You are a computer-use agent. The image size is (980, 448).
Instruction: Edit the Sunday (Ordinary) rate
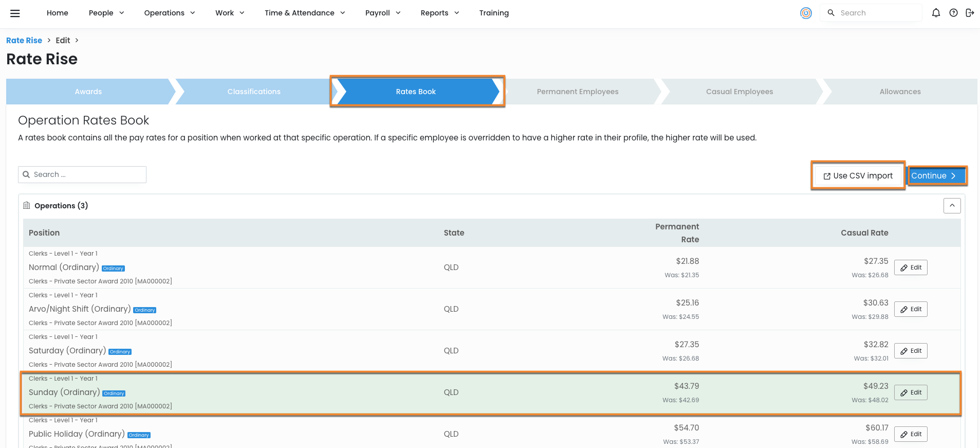pos(911,392)
